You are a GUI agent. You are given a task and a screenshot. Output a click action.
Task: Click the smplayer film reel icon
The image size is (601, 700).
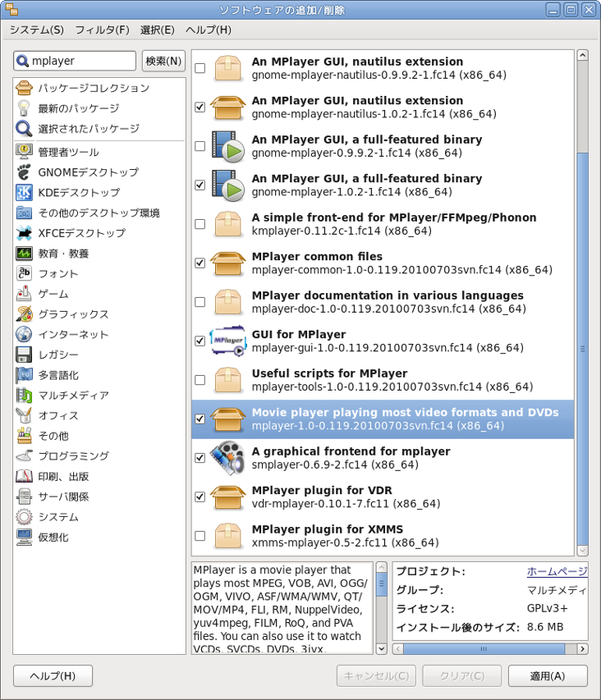[x=228, y=458]
